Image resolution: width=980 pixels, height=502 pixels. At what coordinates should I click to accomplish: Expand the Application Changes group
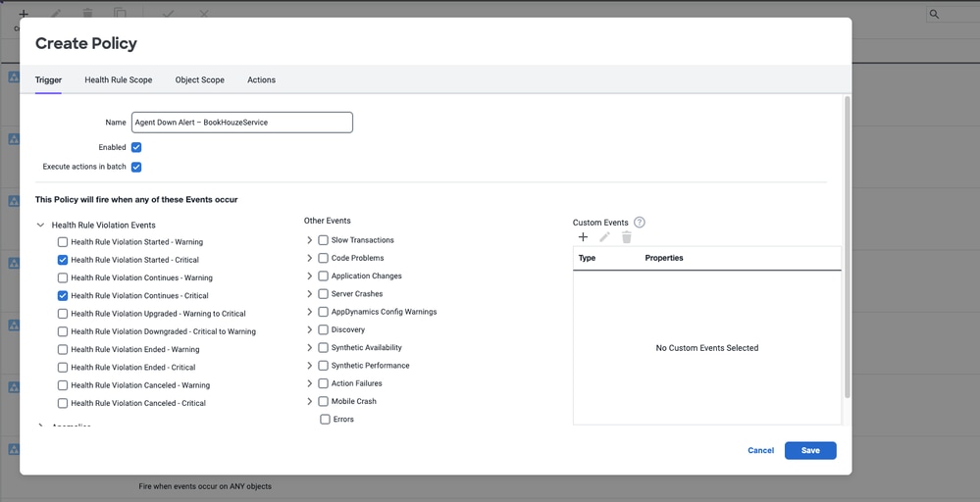point(309,276)
